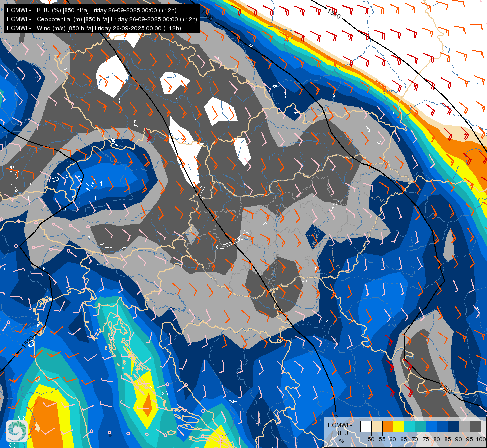
Task: Click the beige legend swatch for 50-55%
Action: (x=377, y=426)
